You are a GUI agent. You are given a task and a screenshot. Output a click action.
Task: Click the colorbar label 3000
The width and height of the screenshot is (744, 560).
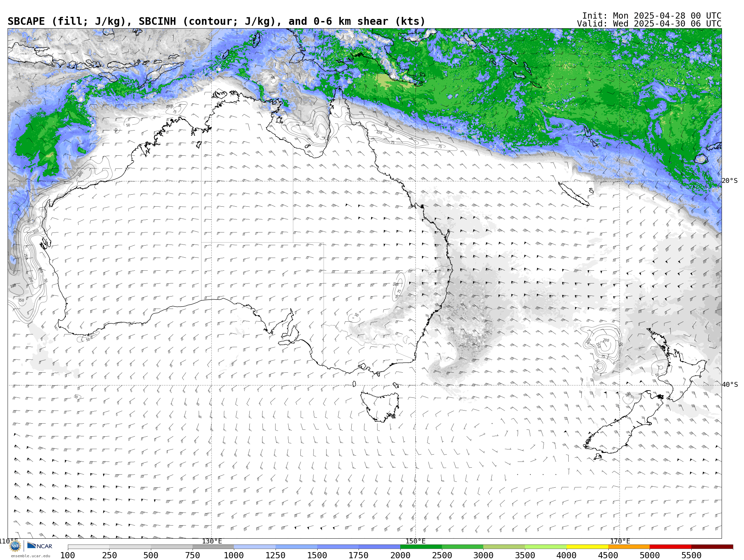pyautogui.click(x=483, y=556)
